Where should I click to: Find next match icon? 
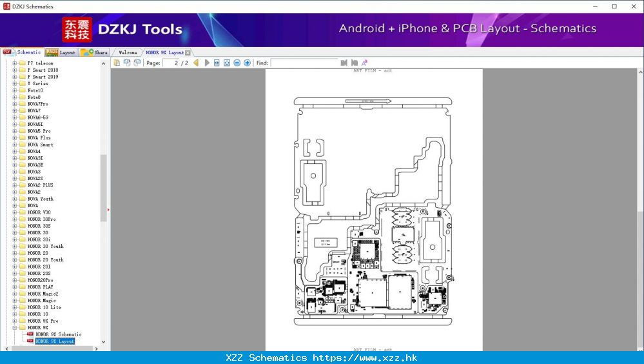[355, 63]
